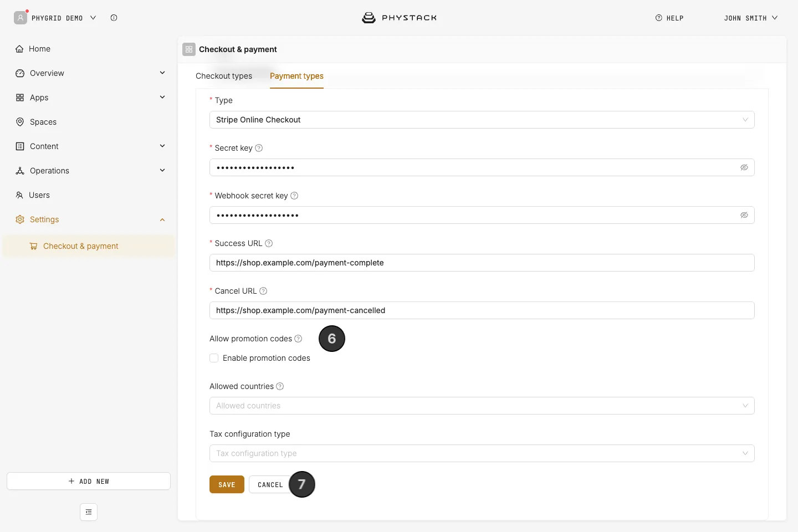Viewport: 798px width, 532px height.
Task: Click the Success URL help icon
Action: click(x=269, y=243)
